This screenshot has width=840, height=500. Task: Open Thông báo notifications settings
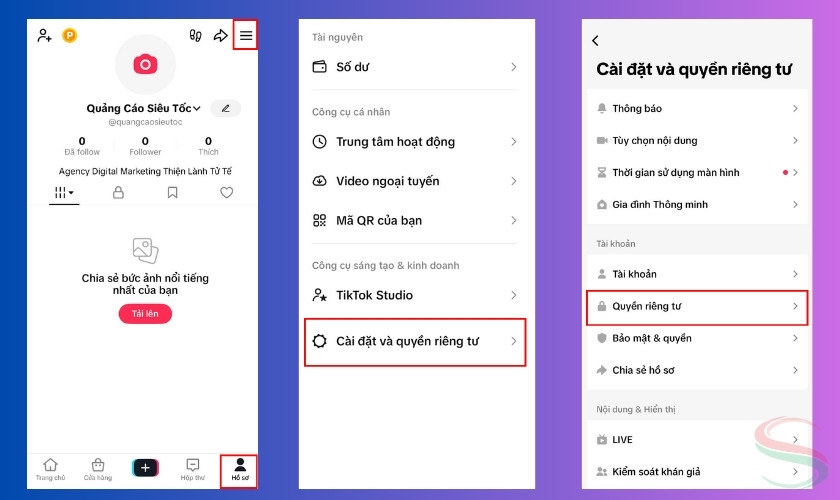tap(697, 108)
